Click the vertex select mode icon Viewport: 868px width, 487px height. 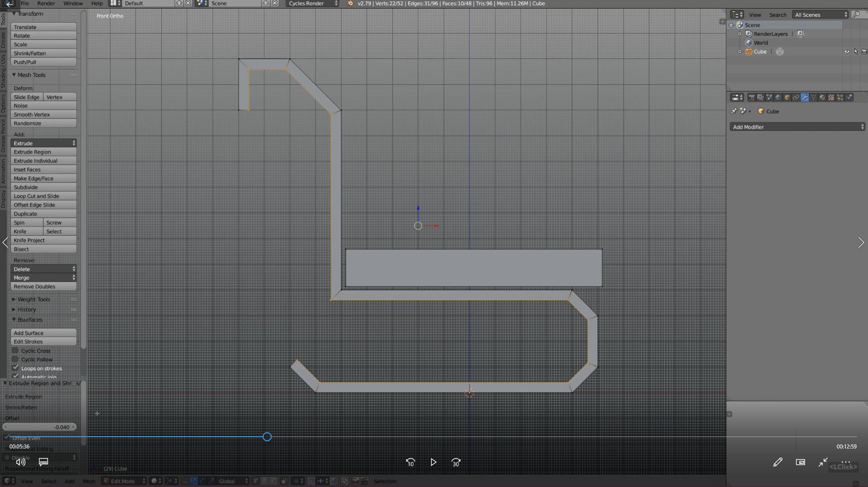[256, 481]
